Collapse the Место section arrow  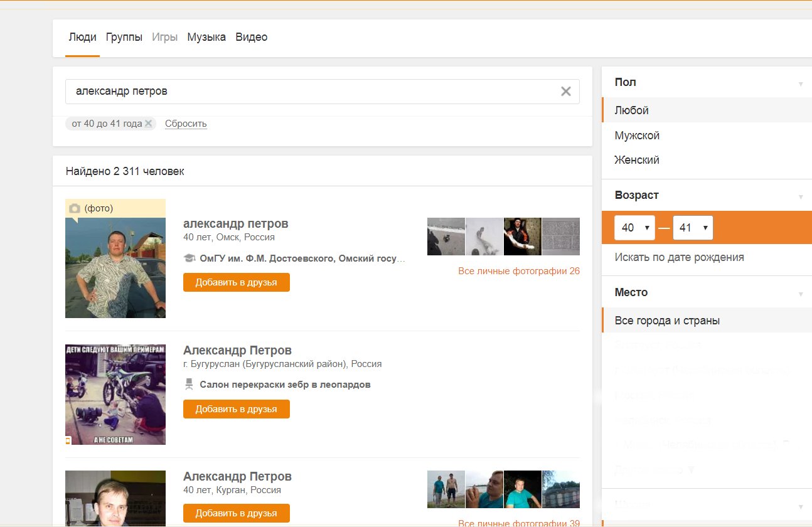[801, 294]
